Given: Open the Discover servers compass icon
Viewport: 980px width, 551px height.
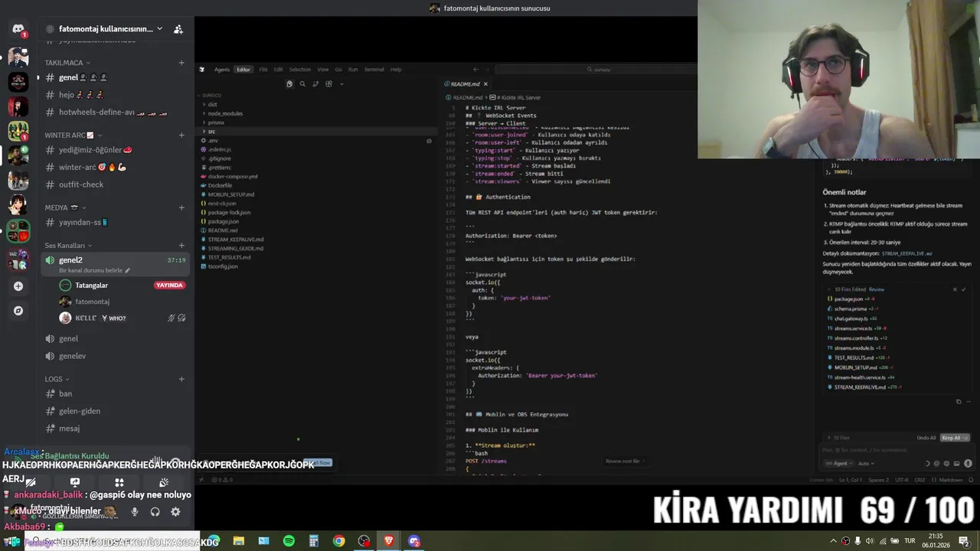Looking at the screenshot, I should 18,311.
